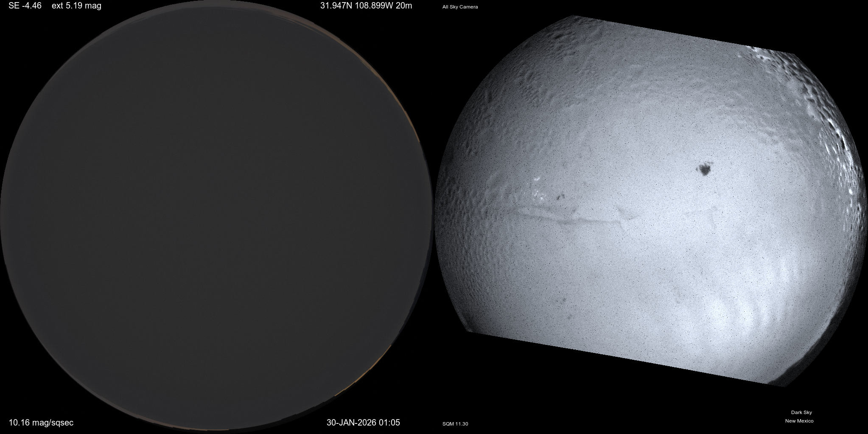Click the "SE -4.46" reading

pyautogui.click(x=25, y=6)
